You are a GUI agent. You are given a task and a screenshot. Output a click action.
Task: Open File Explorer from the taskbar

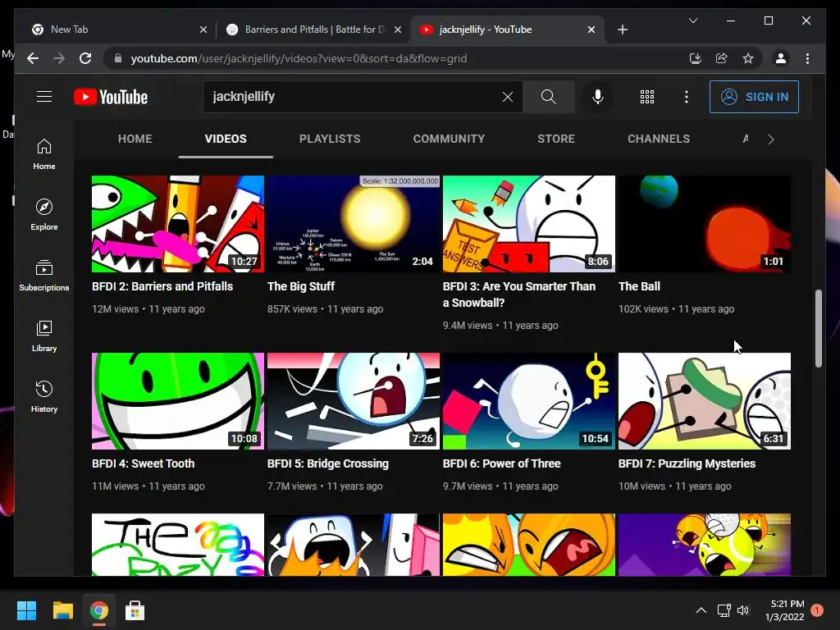pos(62,610)
